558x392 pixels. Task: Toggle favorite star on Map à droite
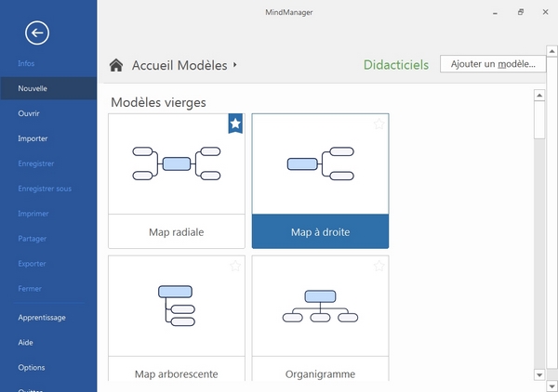coord(379,124)
